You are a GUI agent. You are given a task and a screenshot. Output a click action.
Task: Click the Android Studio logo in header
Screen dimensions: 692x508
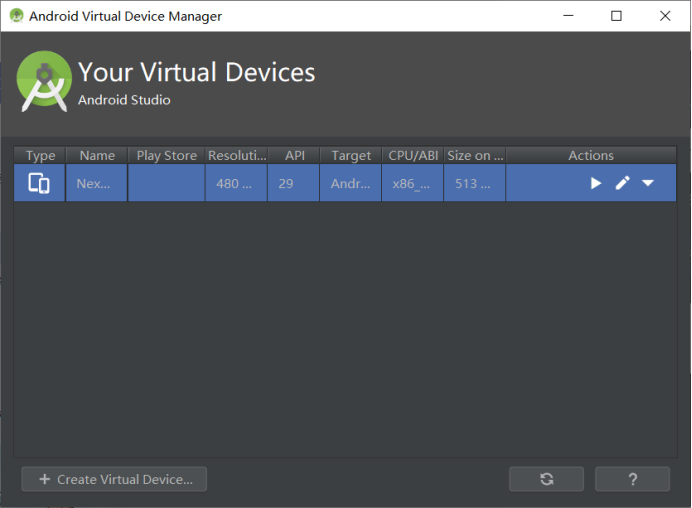(x=44, y=81)
